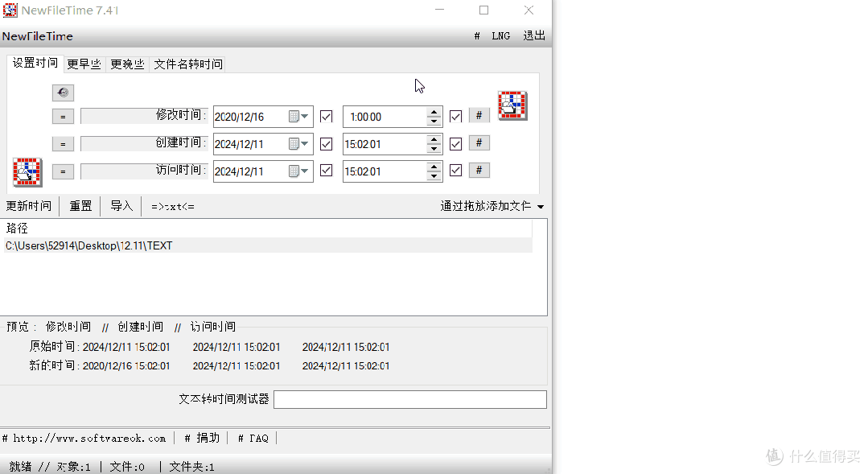The width and height of the screenshot is (868, 474).
Task: Click the NewFileTime logo icon at left
Action: click(x=27, y=172)
